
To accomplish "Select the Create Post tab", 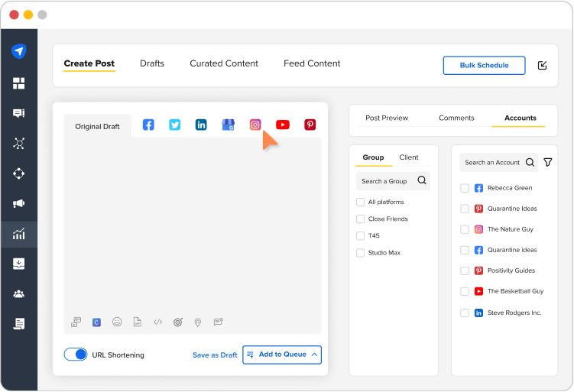I will [89, 63].
